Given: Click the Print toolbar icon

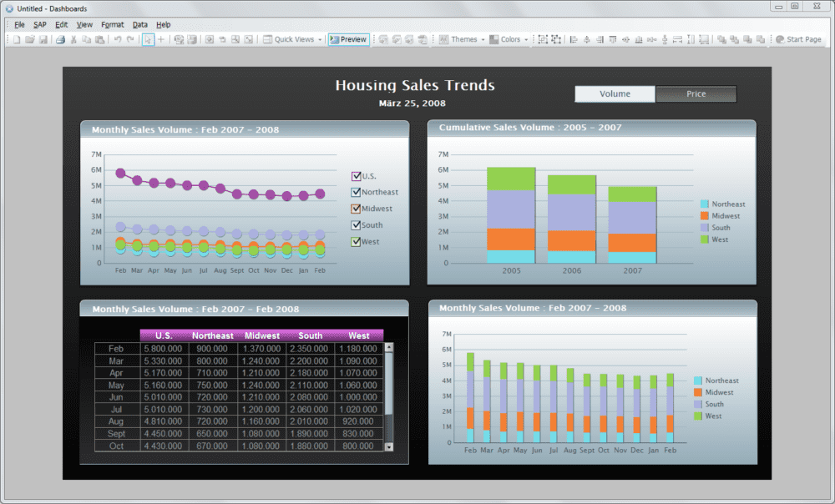Looking at the screenshot, I should coord(58,39).
